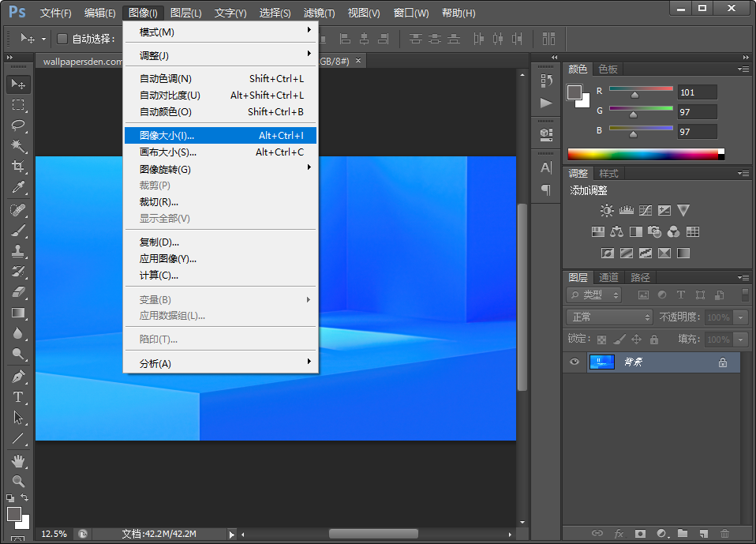
Task: Switch to the Channels tab
Action: pos(608,277)
